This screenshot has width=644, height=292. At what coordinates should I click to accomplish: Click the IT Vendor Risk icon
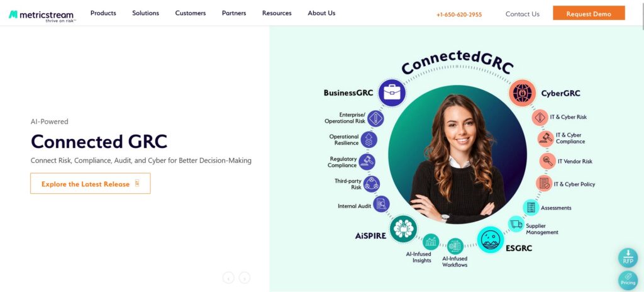(x=548, y=161)
